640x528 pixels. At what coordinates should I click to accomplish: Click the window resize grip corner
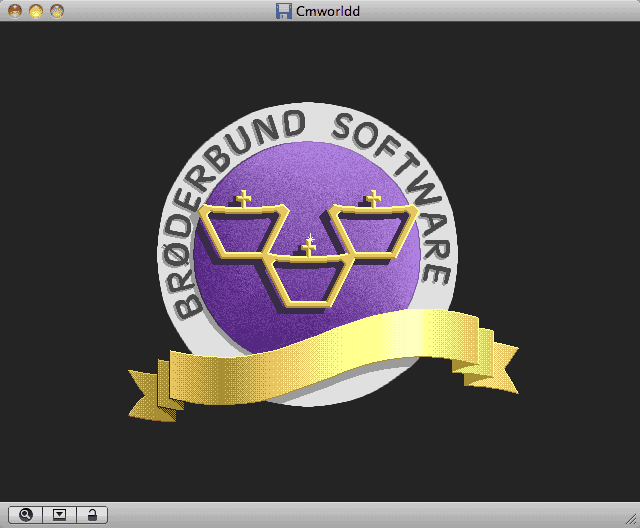point(631,519)
